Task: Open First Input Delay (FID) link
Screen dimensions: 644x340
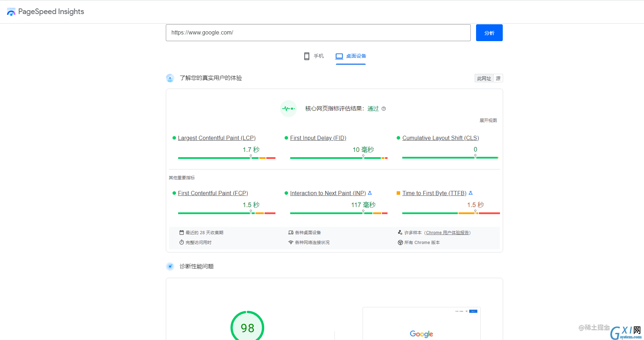Action: 318,138
